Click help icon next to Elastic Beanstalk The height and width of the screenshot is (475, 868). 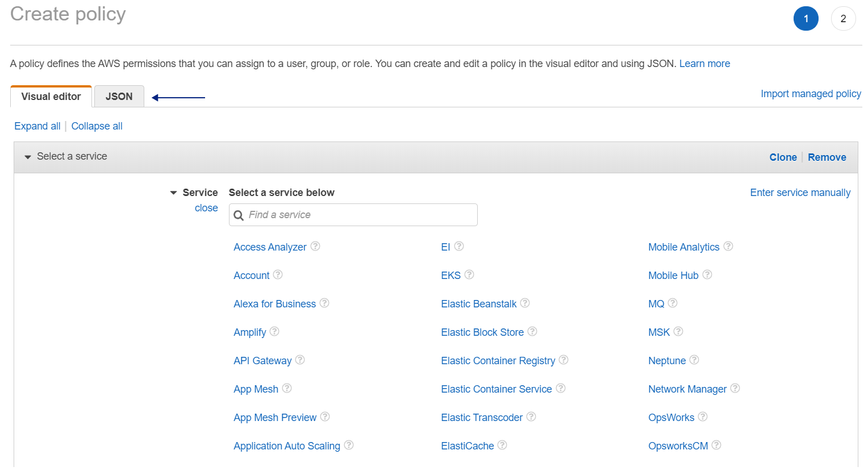525,303
